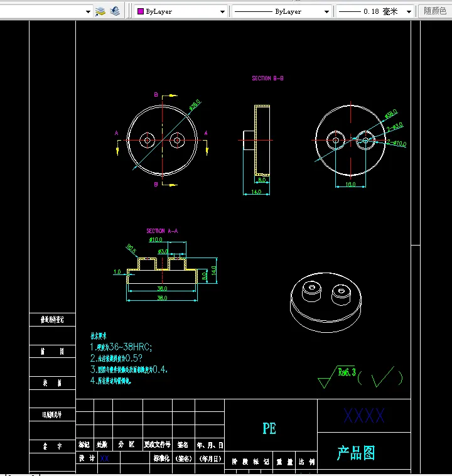Select the 设计 title block cell
Image resolution: width=452 pixels, height=476 pixels.
87,458
